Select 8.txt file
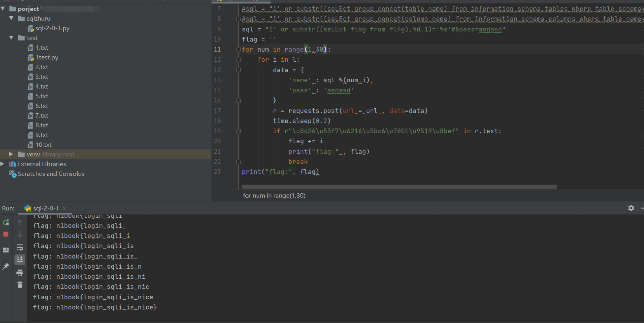Image resolution: width=644 pixels, height=323 pixels. pyautogui.click(x=42, y=125)
